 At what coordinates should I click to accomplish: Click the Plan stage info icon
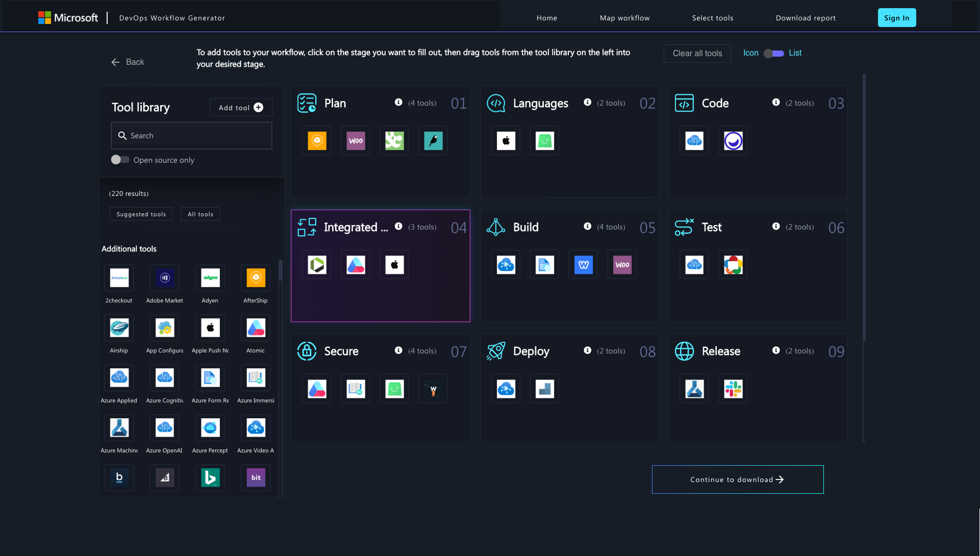(x=398, y=103)
